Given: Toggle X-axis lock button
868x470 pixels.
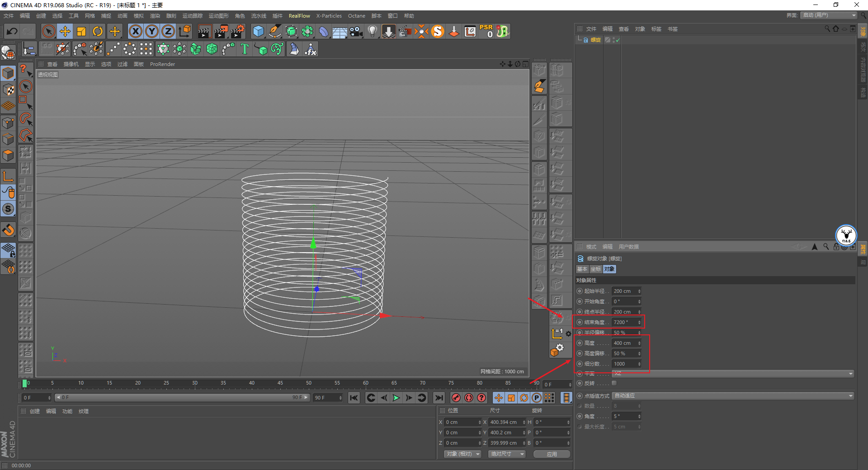Looking at the screenshot, I should 135,31.
